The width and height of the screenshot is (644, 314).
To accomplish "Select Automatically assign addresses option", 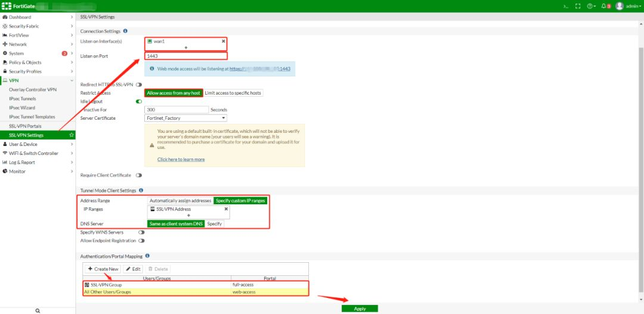I will click(180, 201).
